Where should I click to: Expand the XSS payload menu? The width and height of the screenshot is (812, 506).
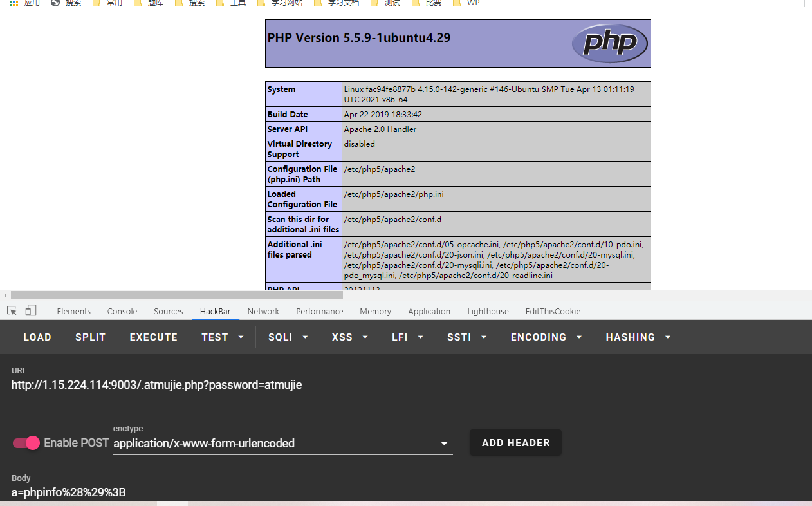pos(350,337)
